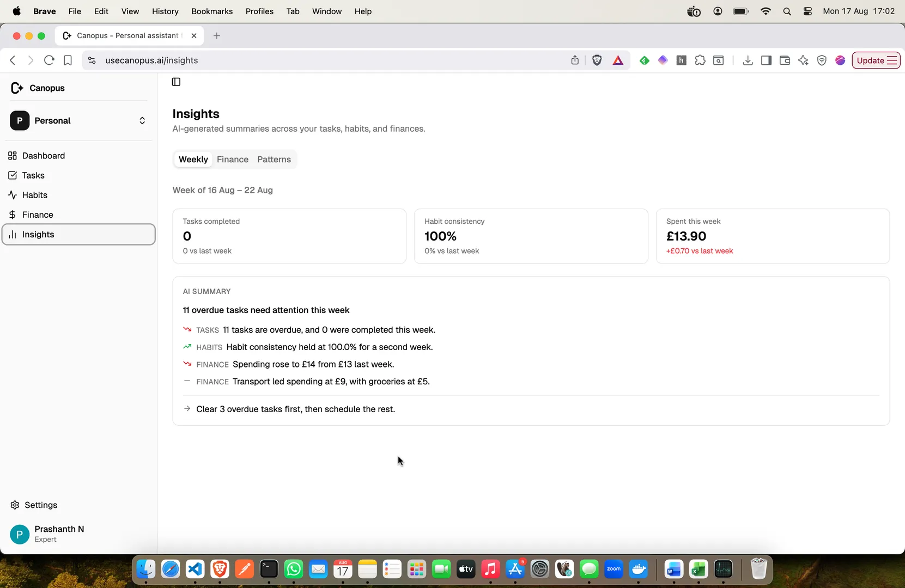The height and width of the screenshot is (588, 905).
Task: Click the address bar URL field
Action: (327, 60)
